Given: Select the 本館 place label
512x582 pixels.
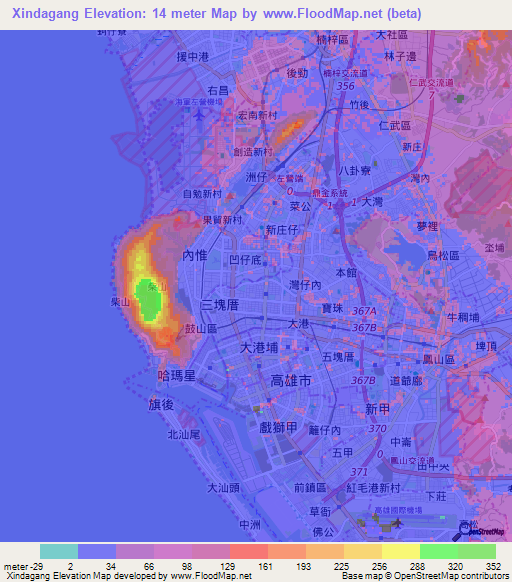Looking at the screenshot, I should coord(346,273).
